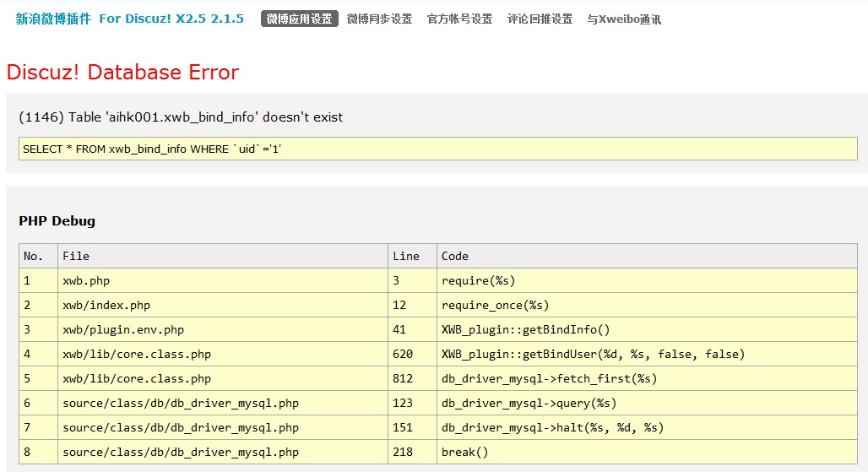
Task: Select the xwb/plugin.env.php file cell
Action: pyautogui.click(x=223, y=330)
